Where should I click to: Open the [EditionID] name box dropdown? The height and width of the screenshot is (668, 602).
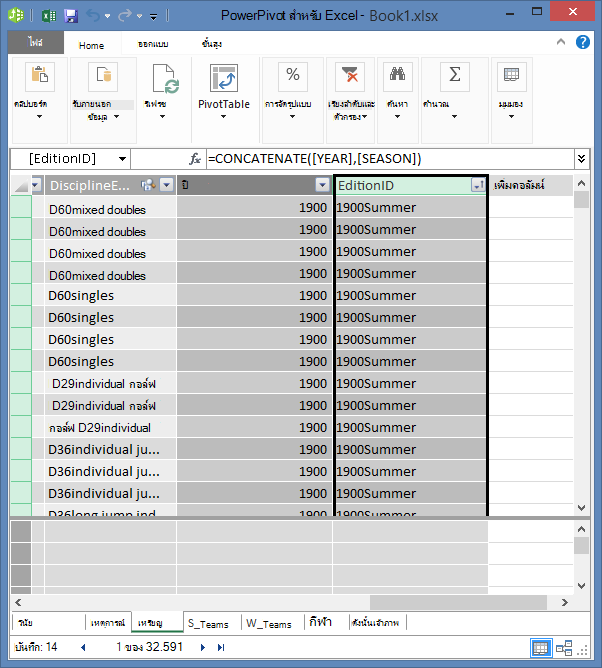tap(122, 159)
